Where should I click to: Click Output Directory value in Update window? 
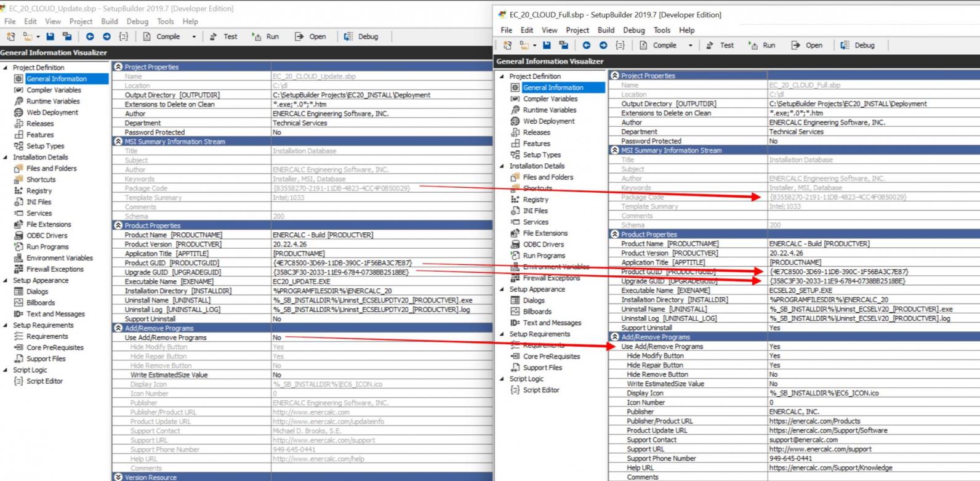[x=351, y=95]
